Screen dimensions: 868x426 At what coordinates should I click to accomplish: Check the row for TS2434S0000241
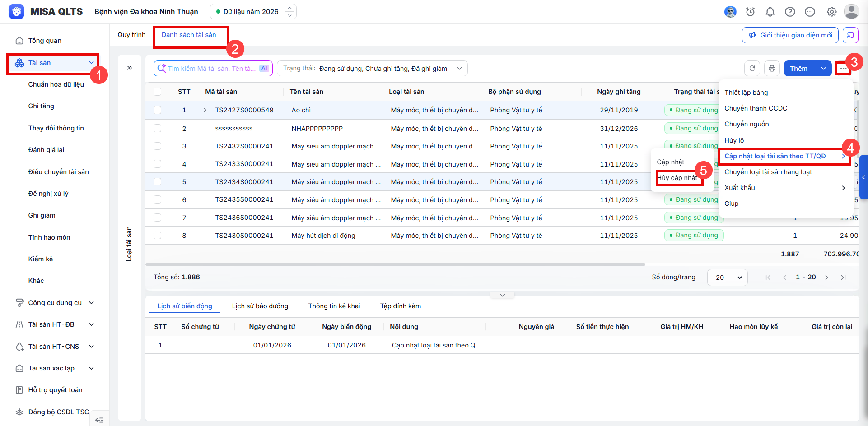pos(157,182)
